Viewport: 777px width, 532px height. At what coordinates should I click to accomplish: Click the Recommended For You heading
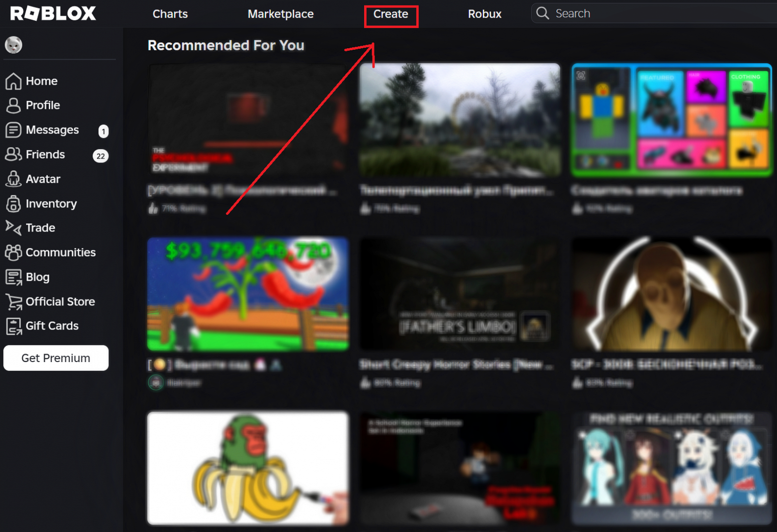coord(226,45)
